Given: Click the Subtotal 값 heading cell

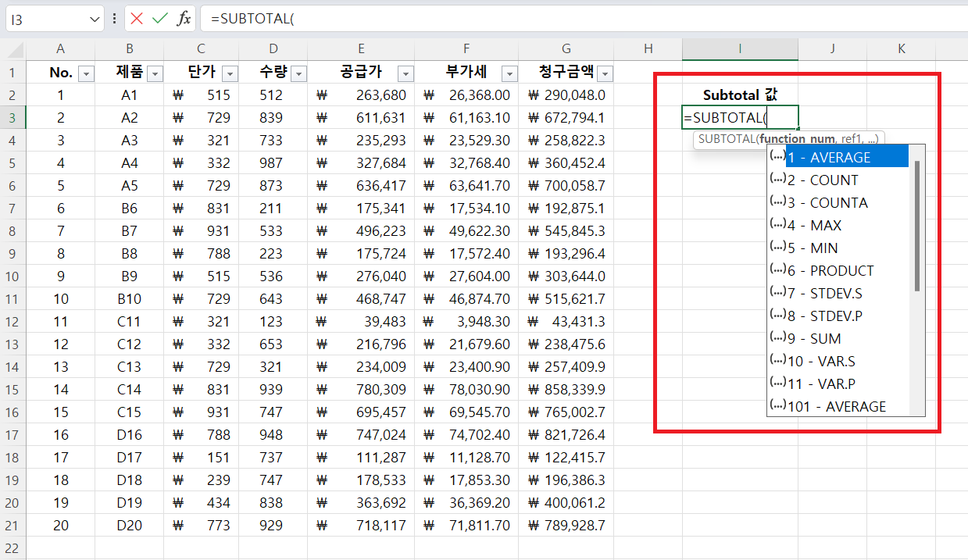Looking at the screenshot, I should tap(740, 95).
